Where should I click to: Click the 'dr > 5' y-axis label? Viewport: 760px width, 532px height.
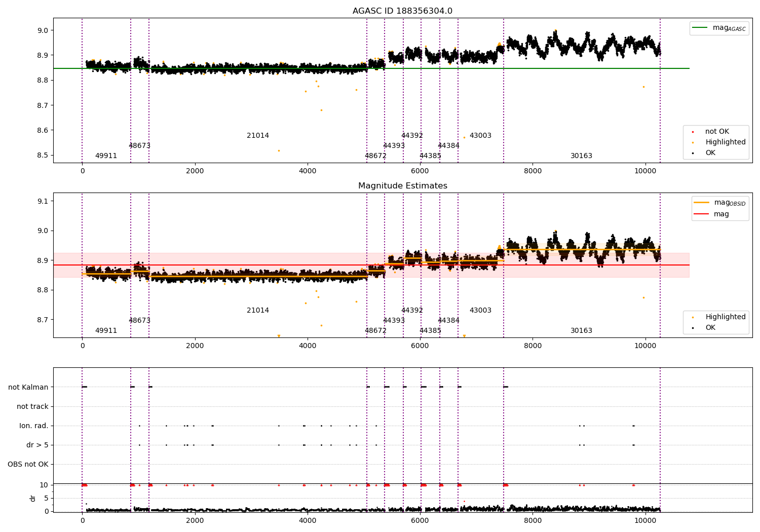point(37,445)
